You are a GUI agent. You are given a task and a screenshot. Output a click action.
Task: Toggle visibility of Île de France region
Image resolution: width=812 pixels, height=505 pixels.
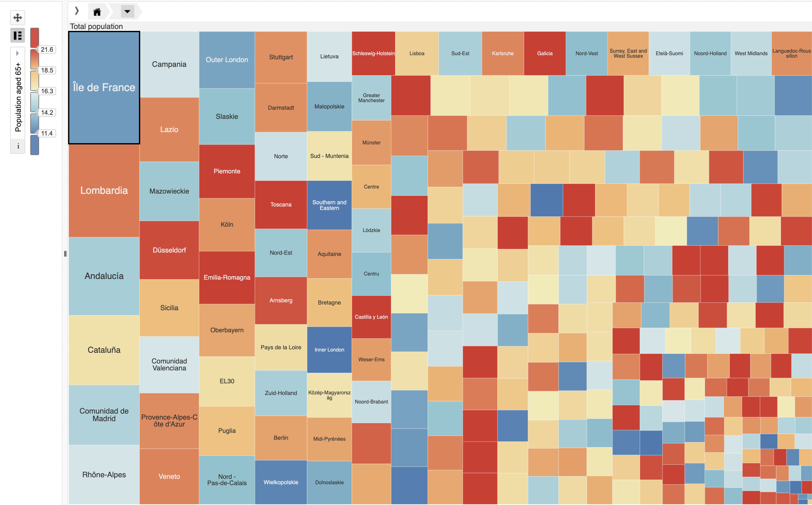tap(104, 88)
